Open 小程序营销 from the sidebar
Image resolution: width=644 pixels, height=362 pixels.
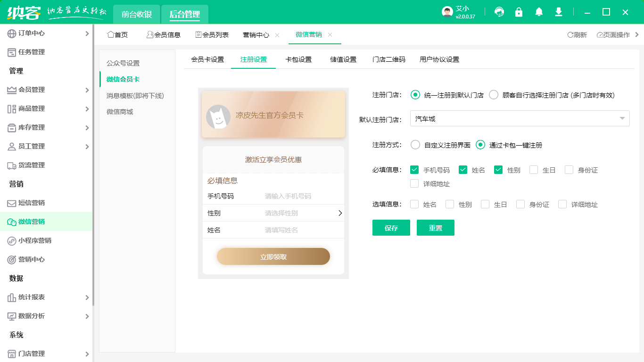33,240
